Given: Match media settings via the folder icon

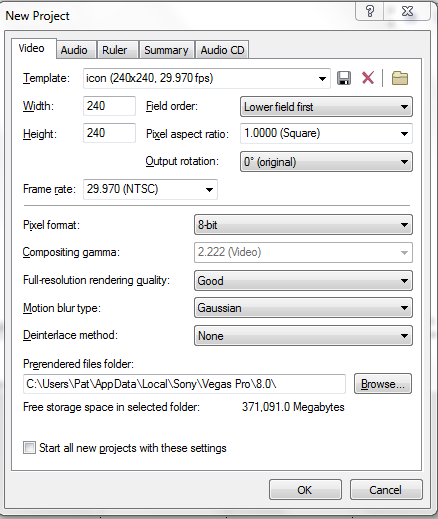Looking at the screenshot, I should click(x=399, y=78).
